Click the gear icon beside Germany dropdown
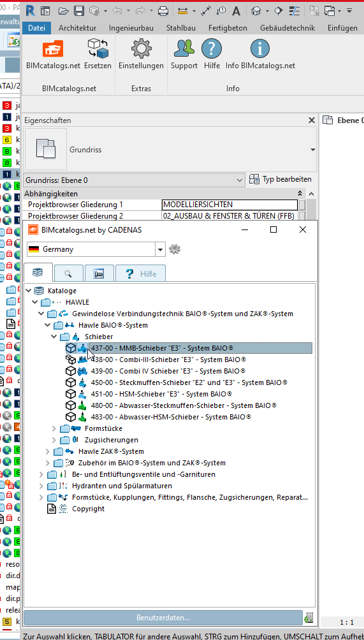This screenshot has height=640, width=364. click(175, 249)
